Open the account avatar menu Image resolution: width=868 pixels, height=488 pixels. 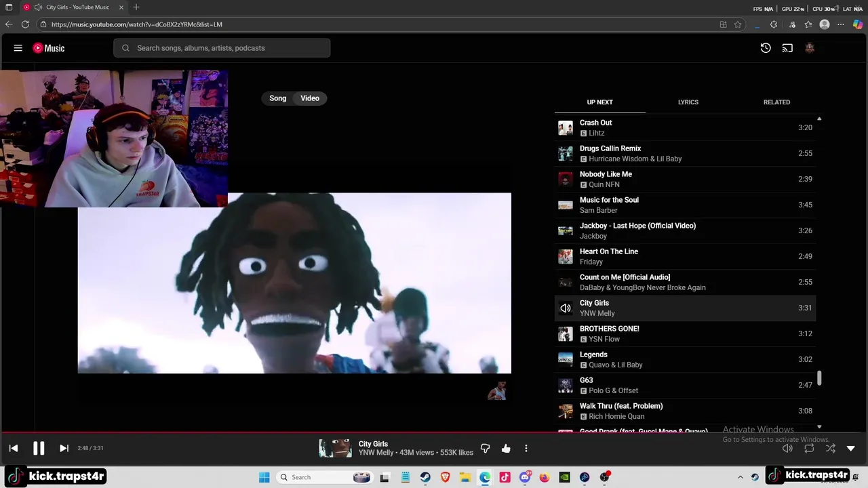tap(809, 48)
